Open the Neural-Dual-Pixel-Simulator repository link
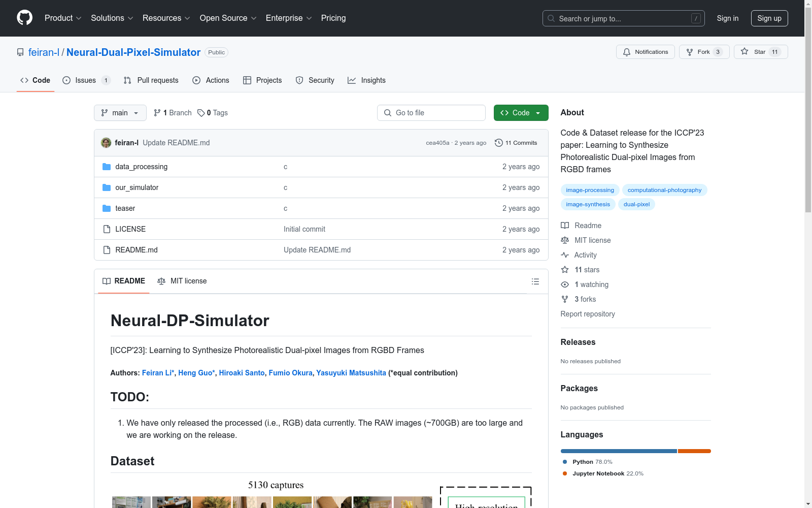The image size is (812, 508). point(133,52)
